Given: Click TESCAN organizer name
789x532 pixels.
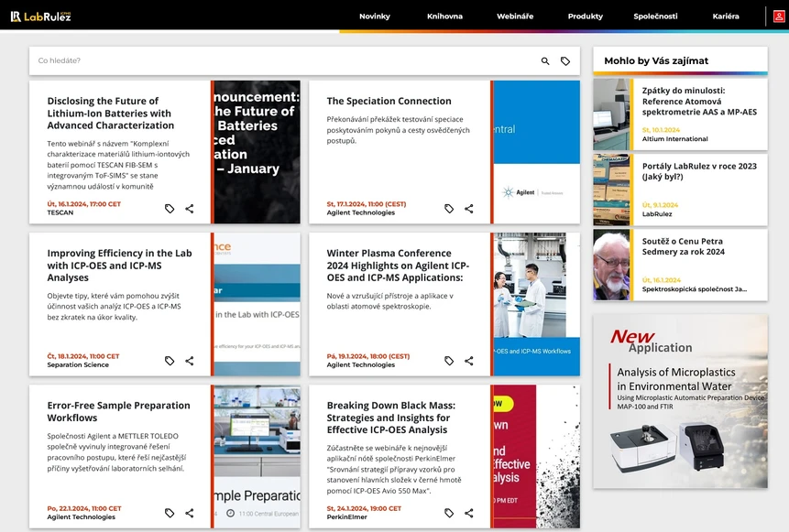Looking at the screenshot, I should [x=60, y=212].
